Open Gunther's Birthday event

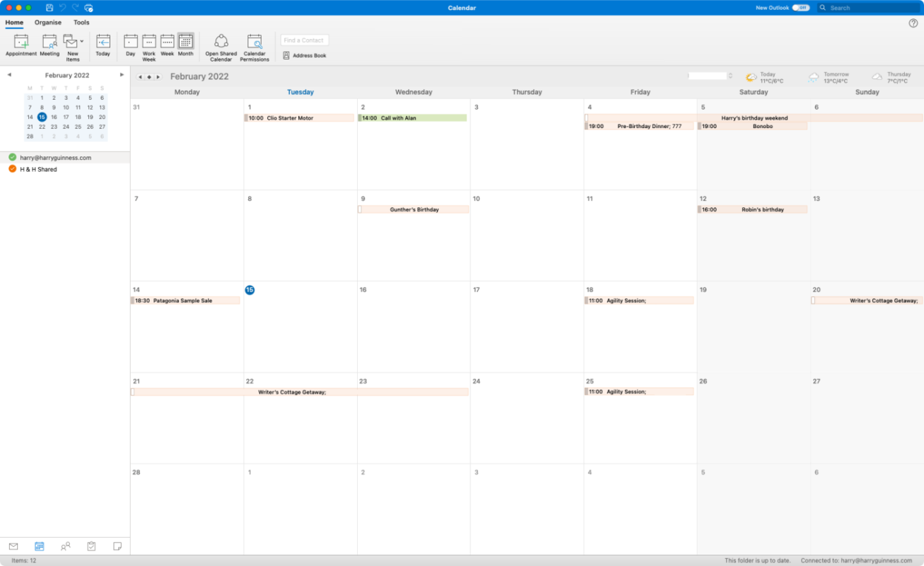pos(413,209)
